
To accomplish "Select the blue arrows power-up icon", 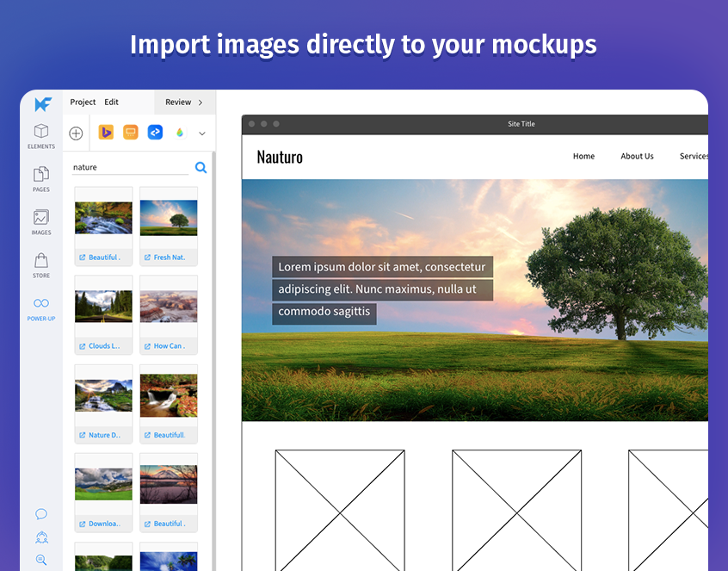I will [155, 133].
